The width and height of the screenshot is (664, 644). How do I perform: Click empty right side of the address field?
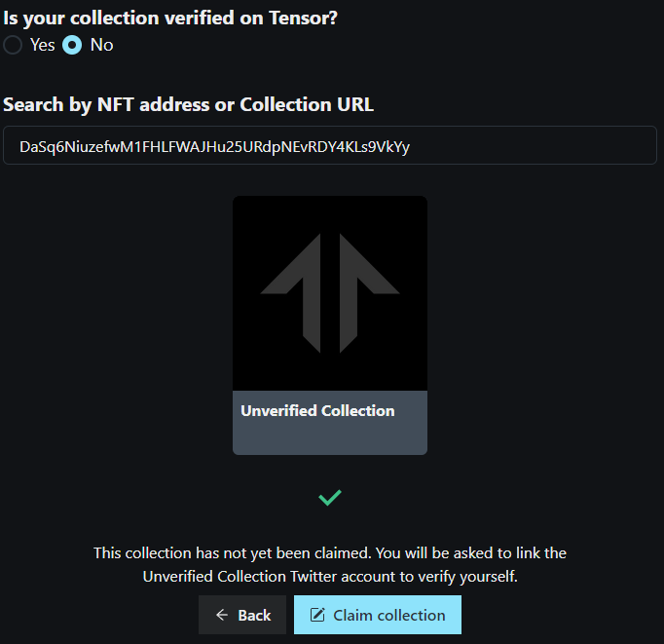point(565,146)
